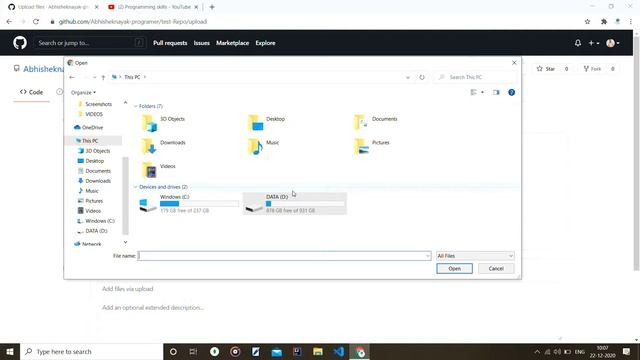Image resolution: width=640 pixels, height=360 pixels.
Task: Bookmark this page with star icon
Action: pos(587,22)
